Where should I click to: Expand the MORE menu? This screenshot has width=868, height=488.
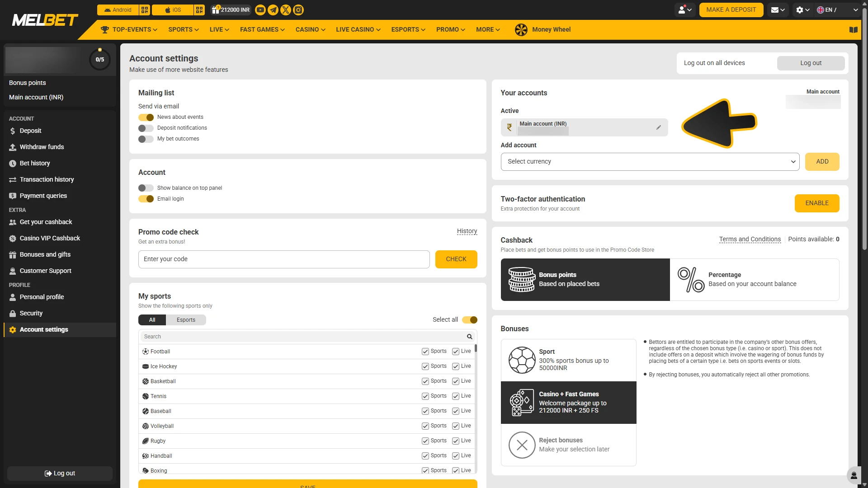click(x=488, y=30)
